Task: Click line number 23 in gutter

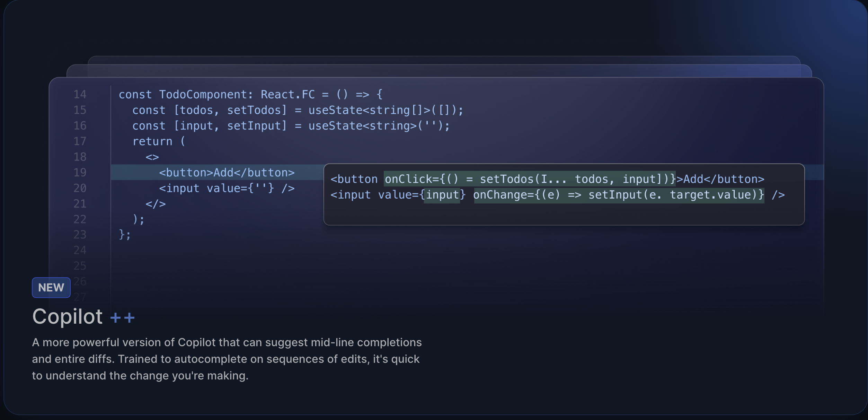Action: point(80,235)
